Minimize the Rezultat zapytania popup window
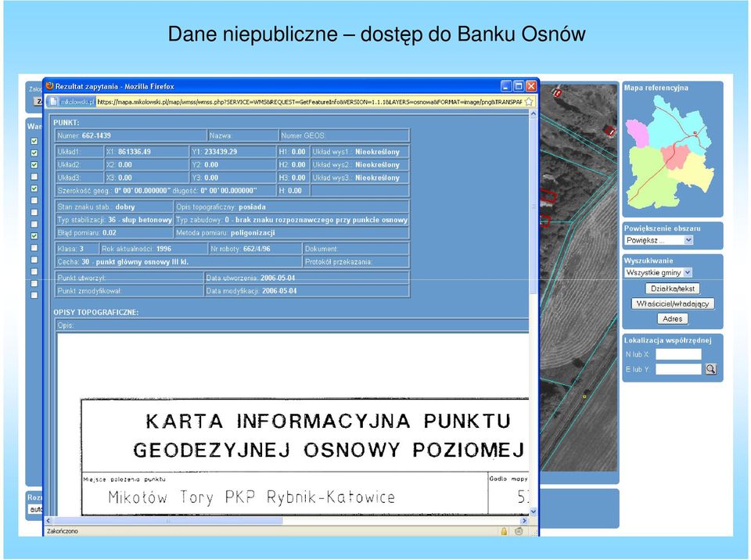The width and height of the screenshot is (751, 560). [x=507, y=86]
